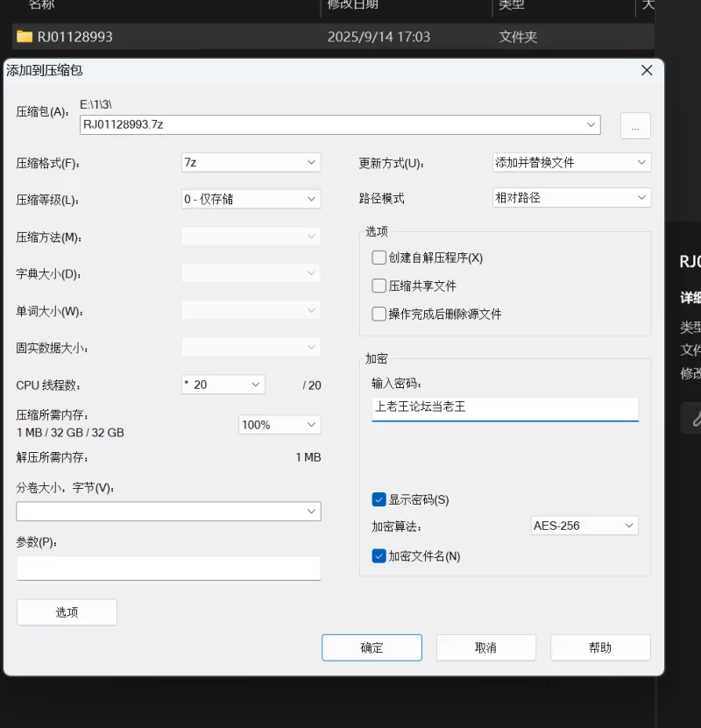Click the browse button with three dots
Viewport: 701px width, 728px height.
[635, 125]
